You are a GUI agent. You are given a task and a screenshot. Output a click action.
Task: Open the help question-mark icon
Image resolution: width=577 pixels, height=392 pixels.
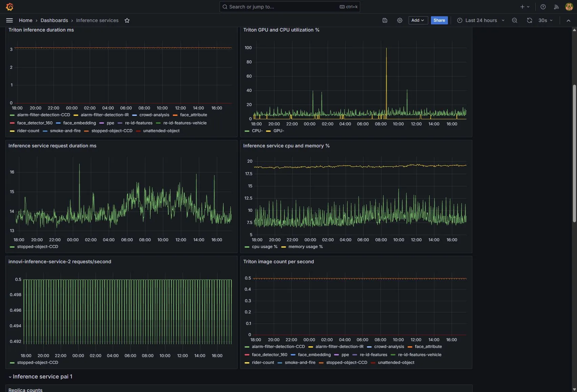pos(543,7)
